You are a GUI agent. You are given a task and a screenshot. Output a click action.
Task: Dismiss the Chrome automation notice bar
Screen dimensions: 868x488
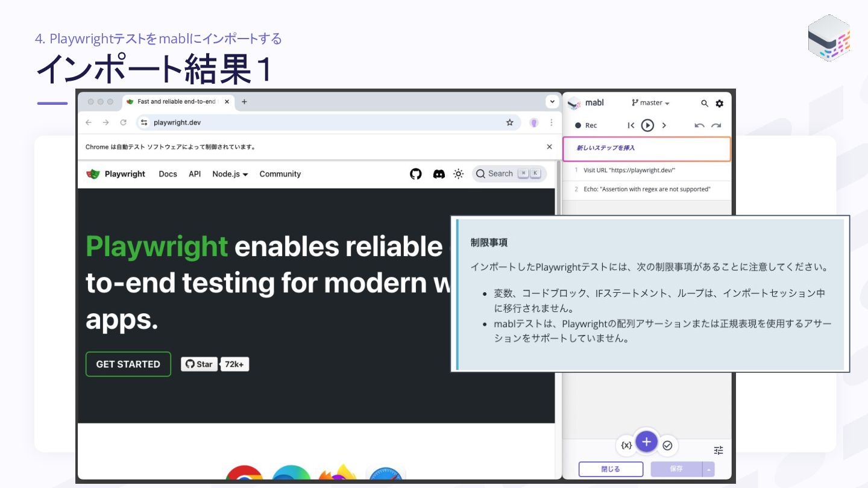click(549, 146)
